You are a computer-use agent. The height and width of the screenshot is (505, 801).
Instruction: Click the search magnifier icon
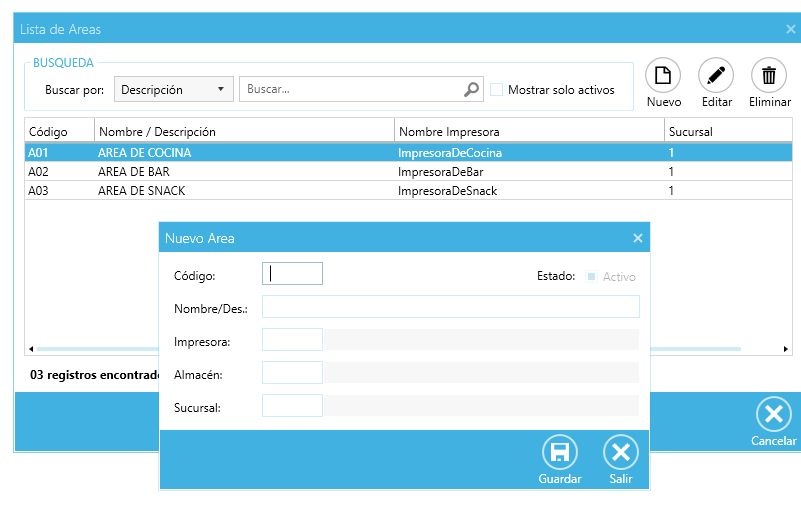(472, 90)
